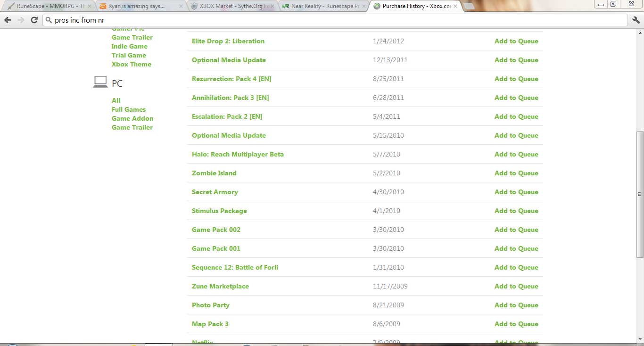This screenshot has width=644, height=346.
Task: Click the vertical scrollbar thumb
Action: point(640,194)
